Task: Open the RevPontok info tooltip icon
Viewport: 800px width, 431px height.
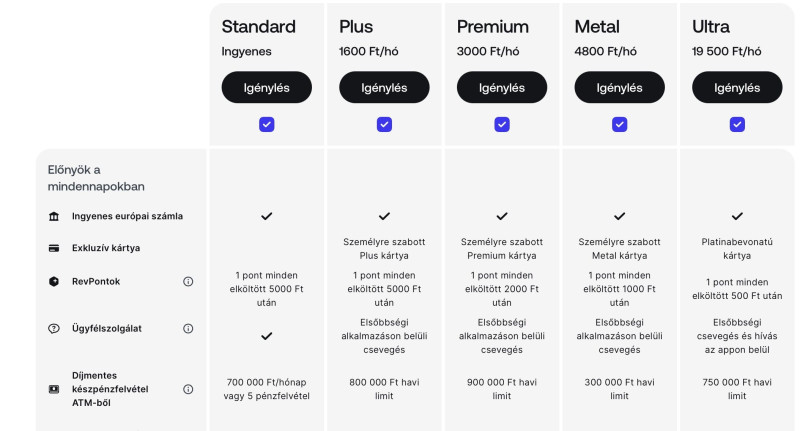Action: (188, 282)
